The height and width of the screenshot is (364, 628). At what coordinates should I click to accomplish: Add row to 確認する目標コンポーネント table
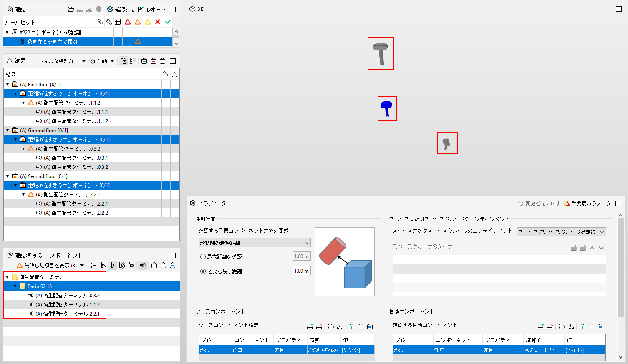tap(541, 326)
